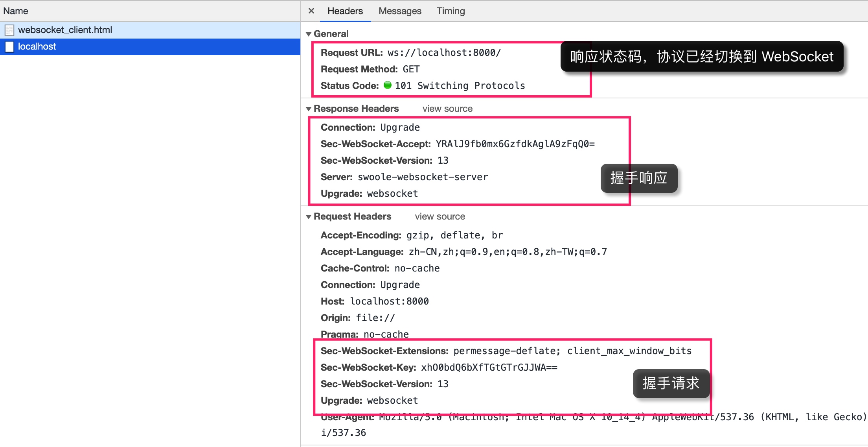The width and height of the screenshot is (868, 447).
Task: Click the Sec-WebSocket-Key request value
Action: click(489, 368)
